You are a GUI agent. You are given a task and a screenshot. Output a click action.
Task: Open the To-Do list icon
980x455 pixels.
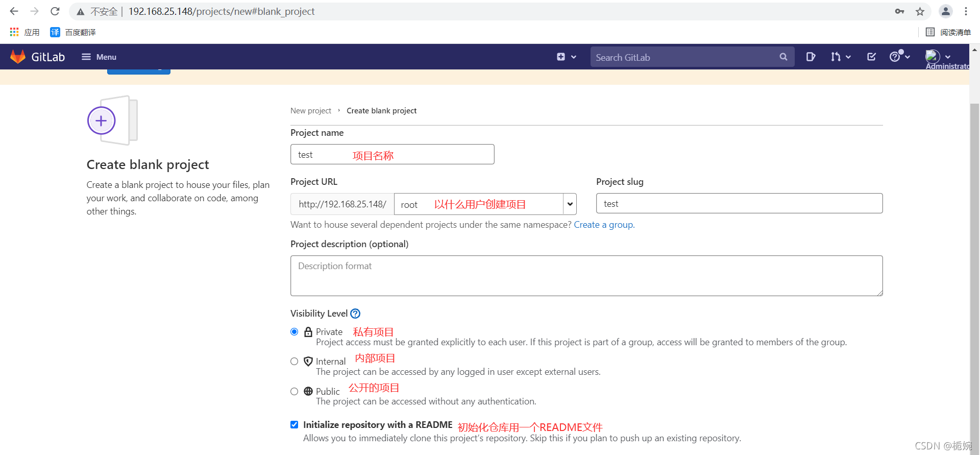tap(871, 57)
